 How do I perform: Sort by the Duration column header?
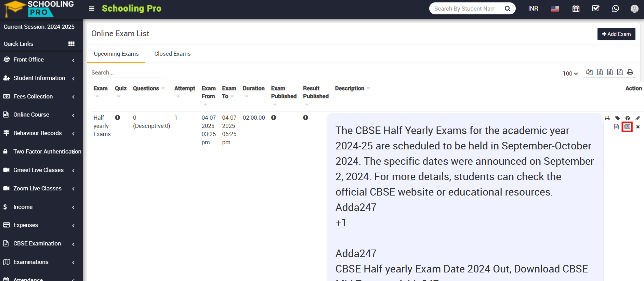[x=254, y=89]
